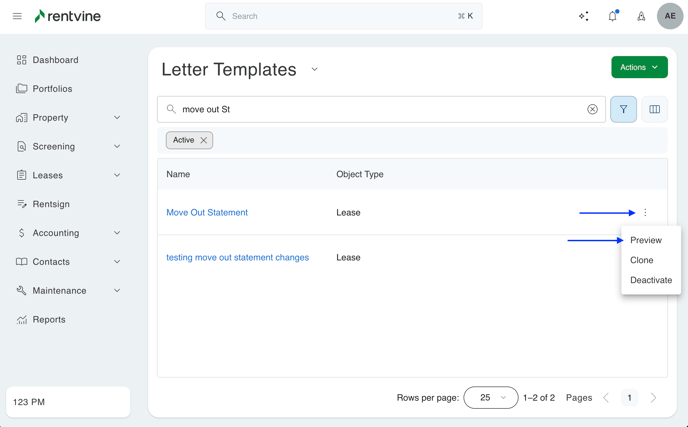Open the Rows per page dropdown
This screenshot has width=688, height=427.
(x=491, y=397)
